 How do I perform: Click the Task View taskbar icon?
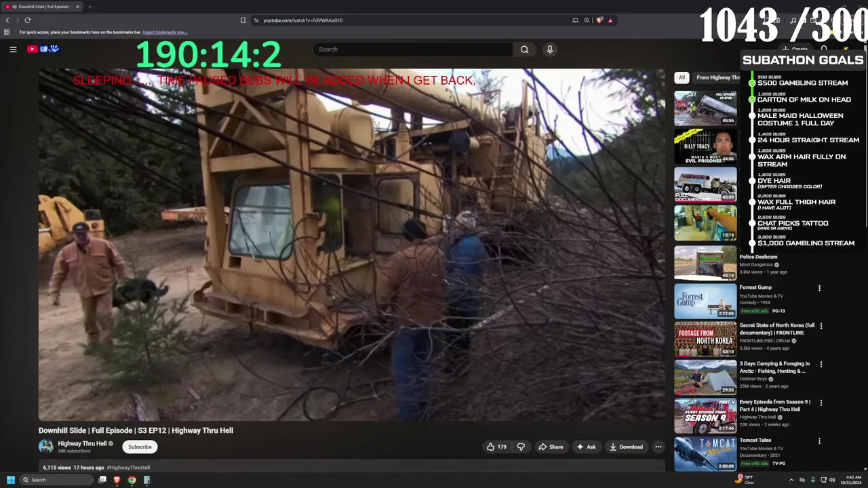(102, 480)
